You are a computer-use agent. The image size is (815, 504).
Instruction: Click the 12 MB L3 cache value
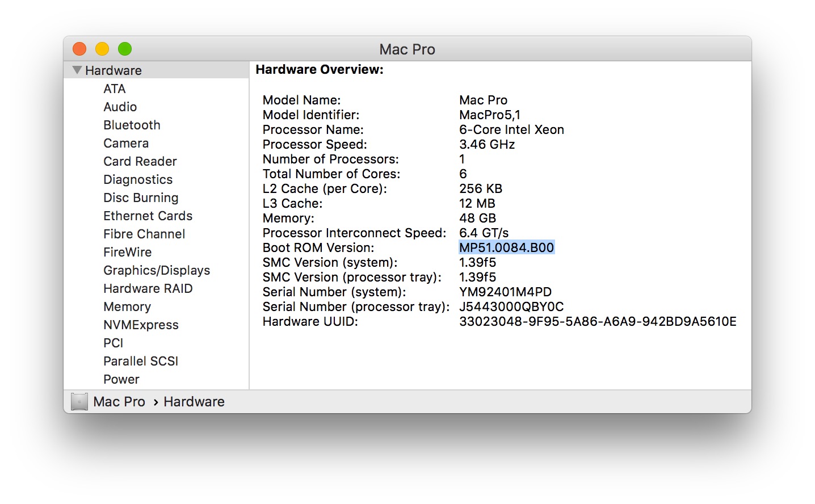coord(477,203)
